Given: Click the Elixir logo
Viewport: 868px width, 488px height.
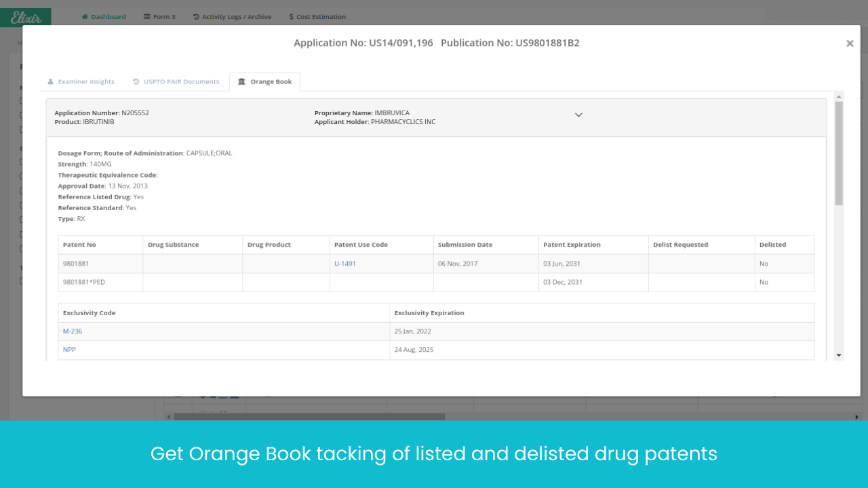Looking at the screenshot, I should click(x=26, y=18).
